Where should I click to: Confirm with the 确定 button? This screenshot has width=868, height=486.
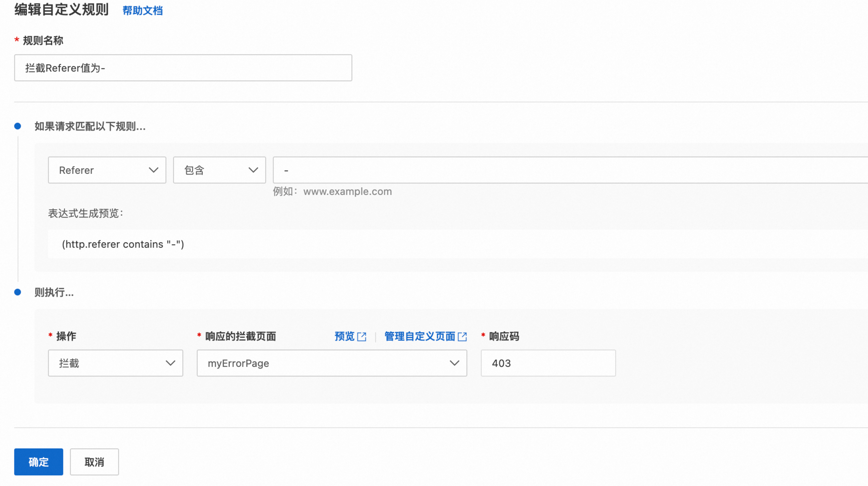click(x=39, y=462)
